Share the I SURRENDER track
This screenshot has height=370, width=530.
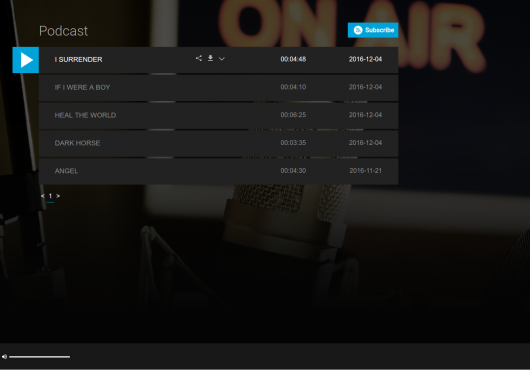point(199,58)
